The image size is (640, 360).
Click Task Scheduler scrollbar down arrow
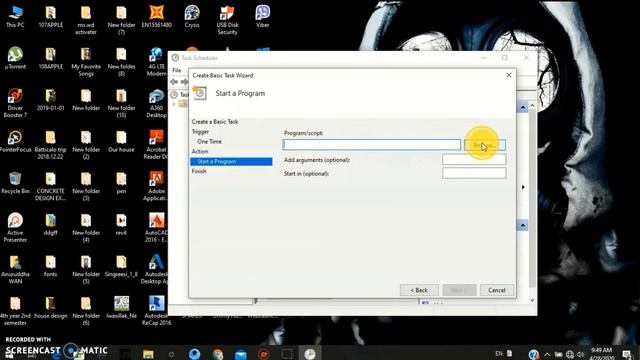click(532, 300)
